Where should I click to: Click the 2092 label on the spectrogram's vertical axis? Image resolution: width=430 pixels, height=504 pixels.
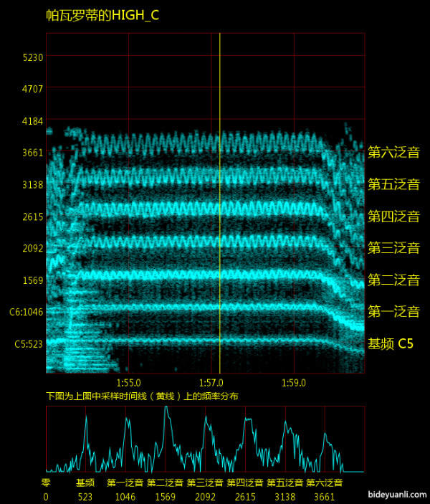tap(33, 248)
